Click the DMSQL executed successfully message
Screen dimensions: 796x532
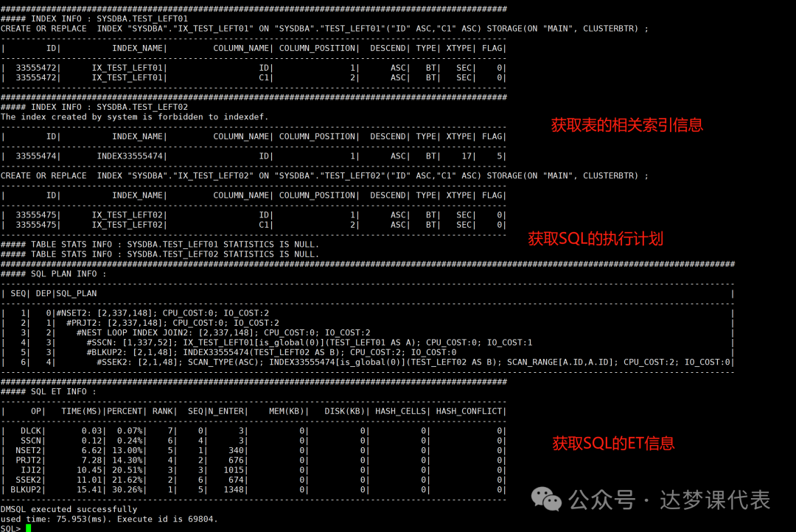pyautogui.click(x=69, y=509)
